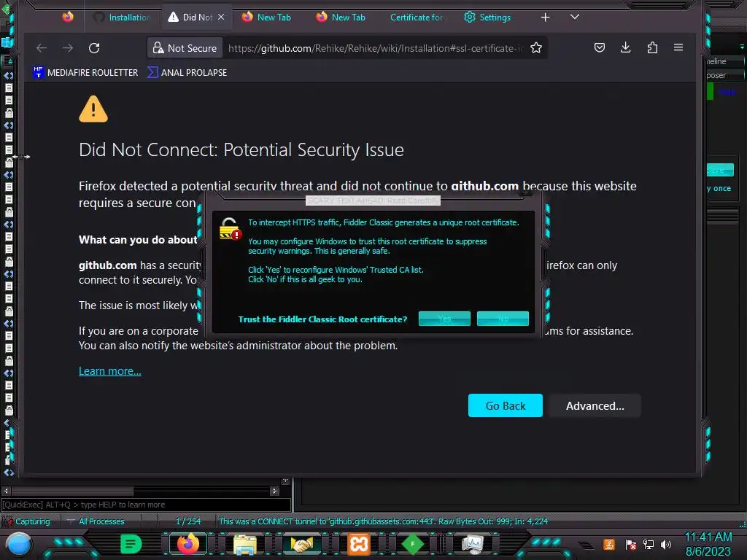This screenshot has height=560, width=747.
Task: Click Fiddler session list scrollbar right arrow
Action: click(274, 491)
